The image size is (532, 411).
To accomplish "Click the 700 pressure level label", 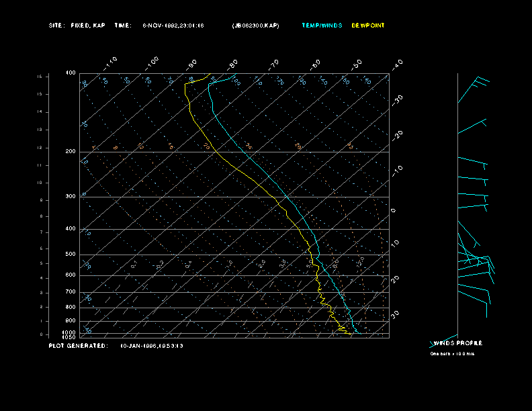I will point(71,292).
